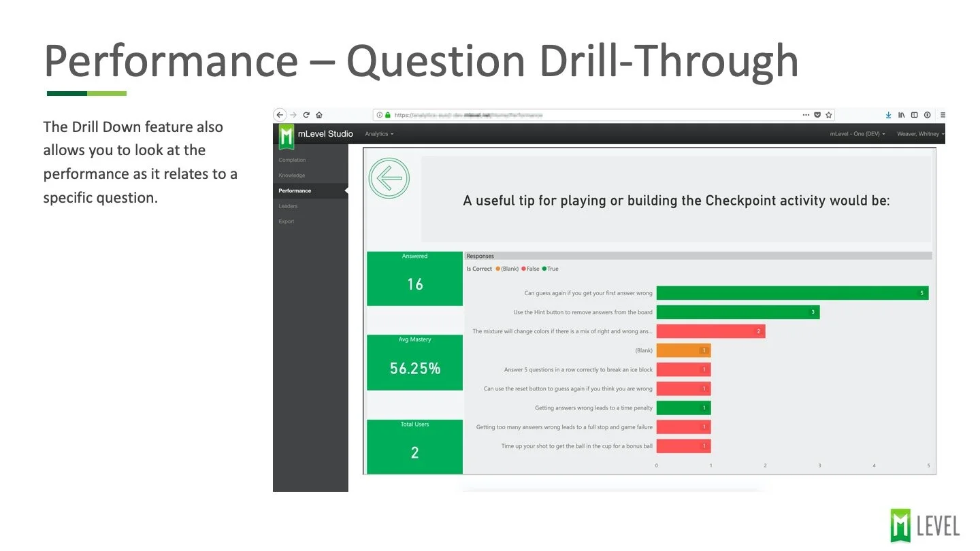Image resolution: width=980 pixels, height=551 pixels.
Task: Click label 'Can guess again if you get your first answer wrong'
Action: (588, 293)
